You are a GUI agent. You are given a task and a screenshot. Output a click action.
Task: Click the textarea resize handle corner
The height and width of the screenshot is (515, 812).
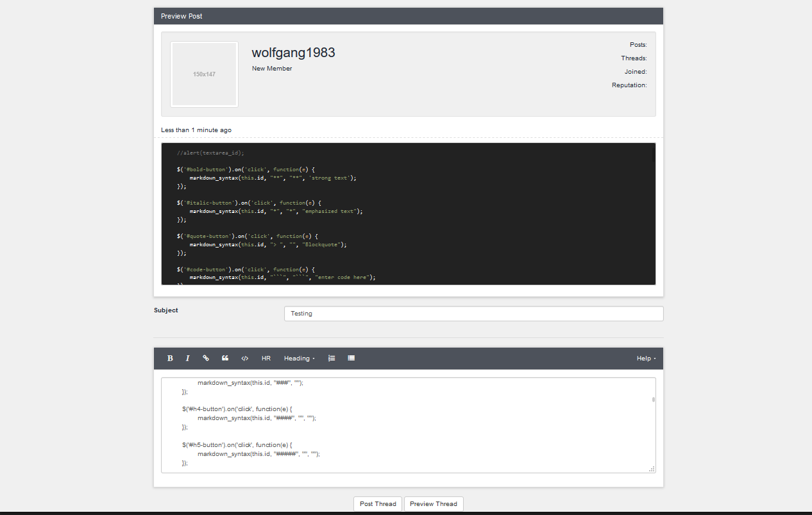pos(652,469)
